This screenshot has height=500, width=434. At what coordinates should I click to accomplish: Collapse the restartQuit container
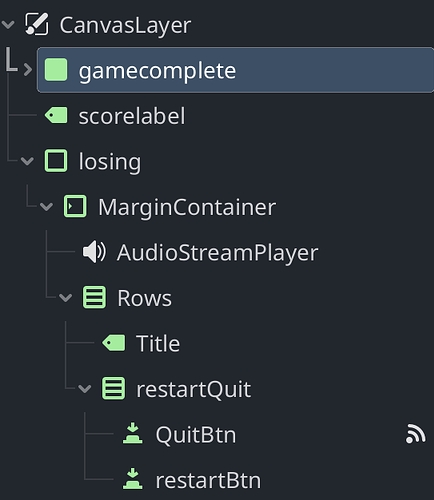click(85, 389)
